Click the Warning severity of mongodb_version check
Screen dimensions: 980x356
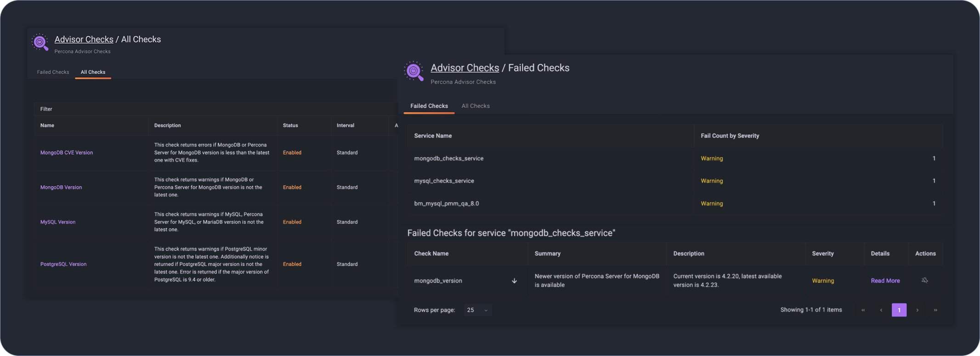tap(822, 281)
